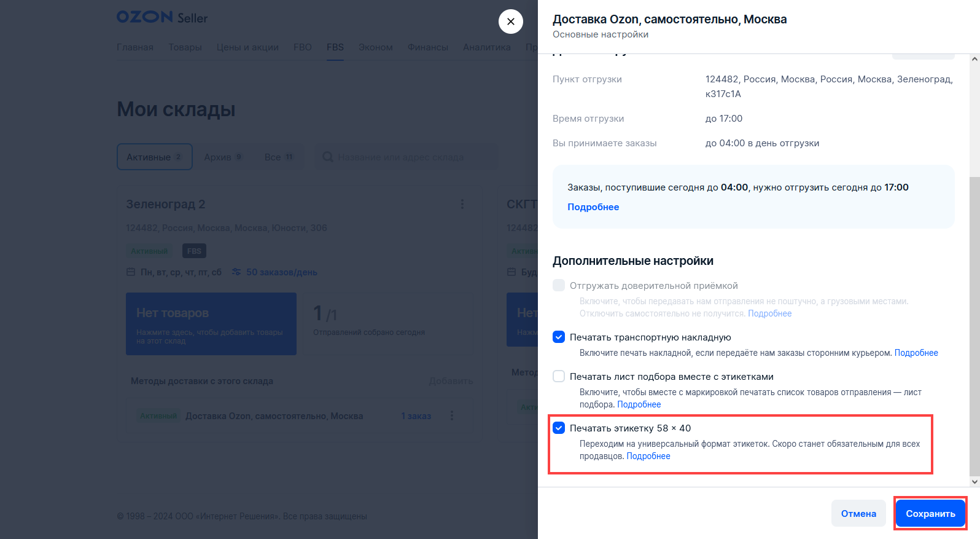Open the 50 заказов/день link

(281, 272)
